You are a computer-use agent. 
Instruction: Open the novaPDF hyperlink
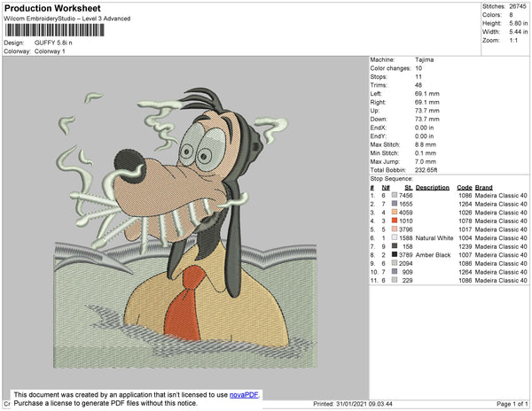(244, 395)
